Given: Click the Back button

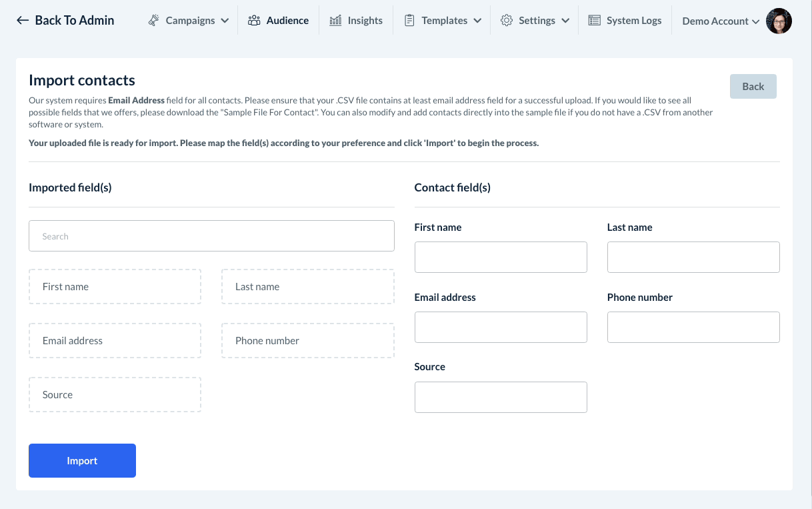Looking at the screenshot, I should pos(753,86).
